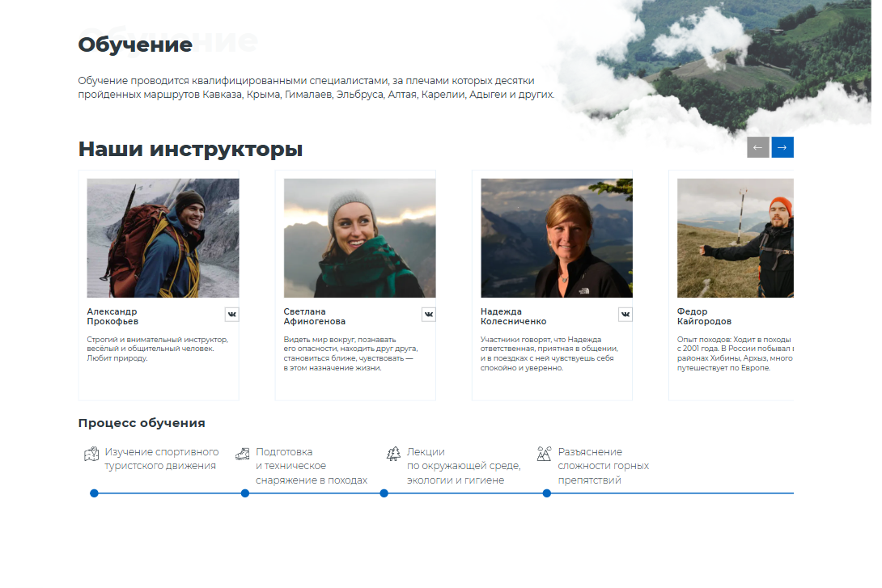Click the blue right arrow to show next instructors

click(782, 147)
